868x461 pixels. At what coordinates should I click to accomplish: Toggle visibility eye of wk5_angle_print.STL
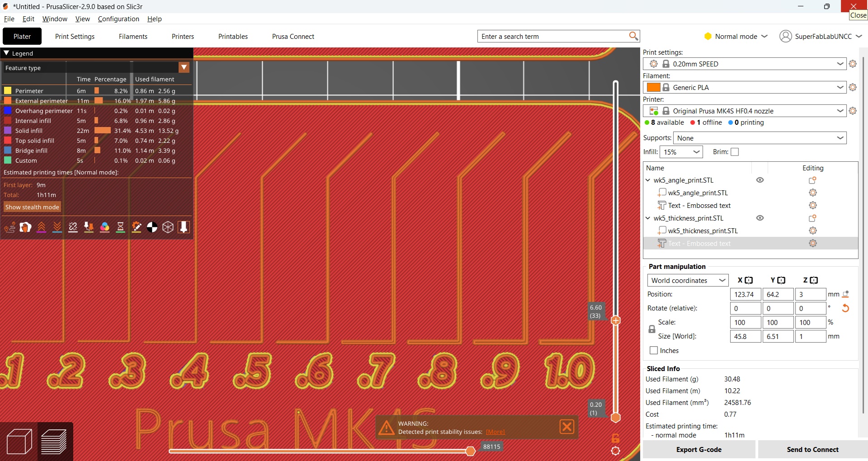(760, 180)
